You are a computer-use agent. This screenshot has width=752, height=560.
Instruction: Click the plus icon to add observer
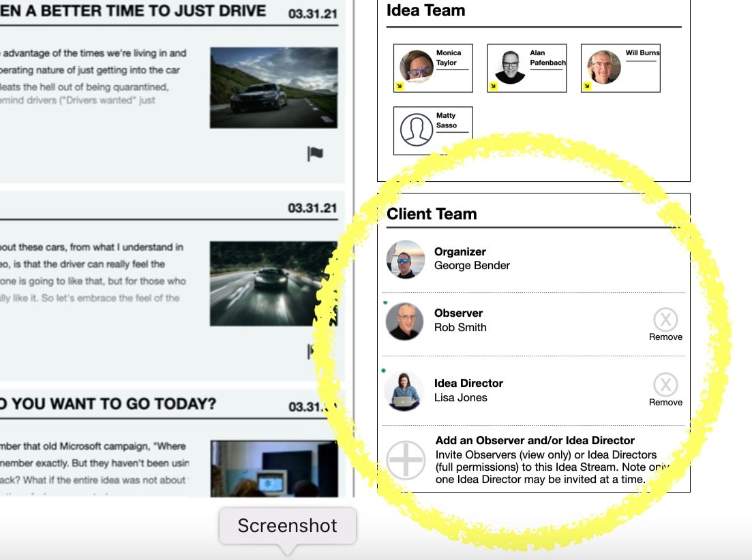coord(406,460)
